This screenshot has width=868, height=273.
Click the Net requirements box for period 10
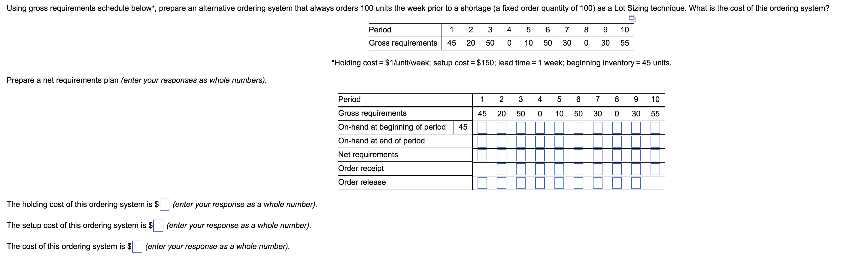point(655,155)
